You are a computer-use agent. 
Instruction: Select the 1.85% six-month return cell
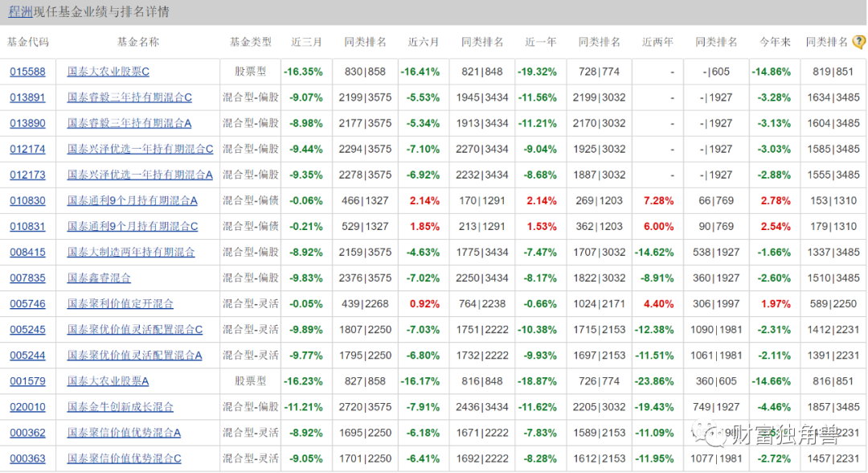pyautogui.click(x=424, y=226)
